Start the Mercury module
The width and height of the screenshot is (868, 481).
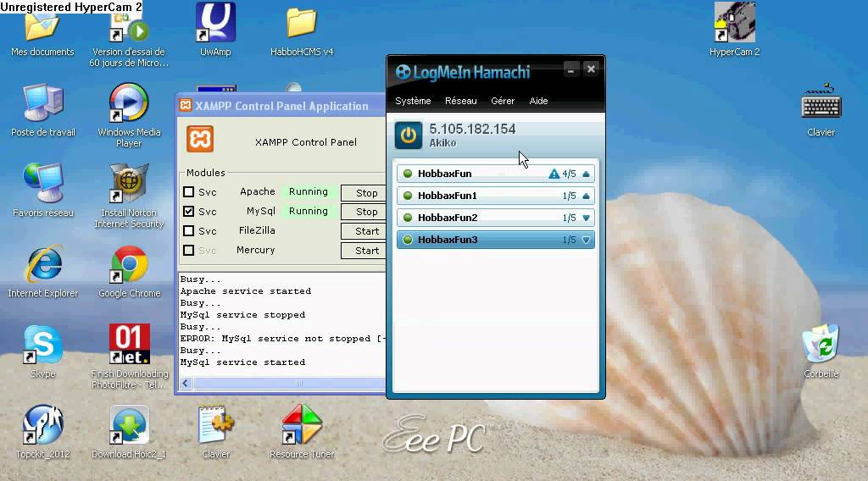tap(364, 251)
